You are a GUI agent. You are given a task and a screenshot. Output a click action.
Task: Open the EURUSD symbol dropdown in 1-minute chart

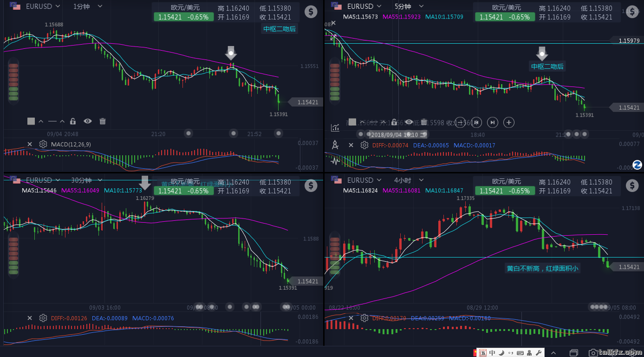tap(43, 7)
